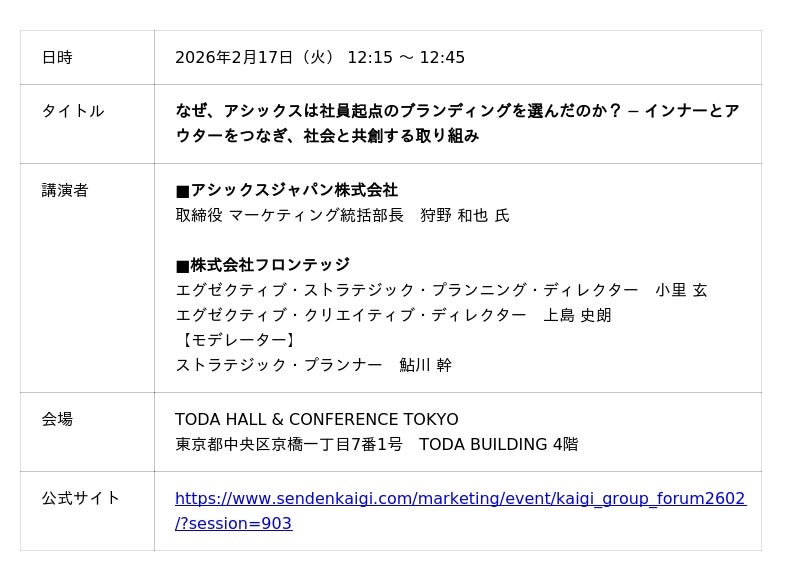
Task: Click the 公式サイト row label
Action: coord(81,498)
